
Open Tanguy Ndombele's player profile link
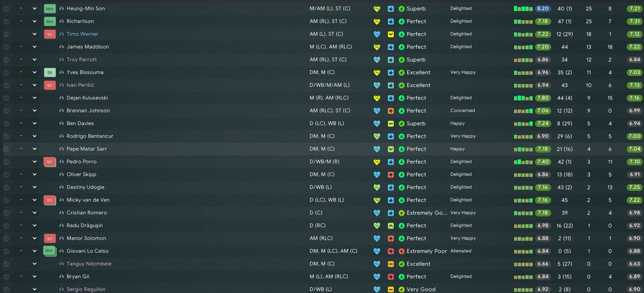pos(89,264)
